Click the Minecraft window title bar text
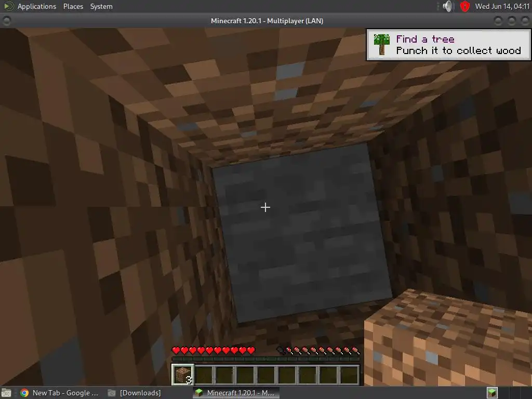 [267, 21]
